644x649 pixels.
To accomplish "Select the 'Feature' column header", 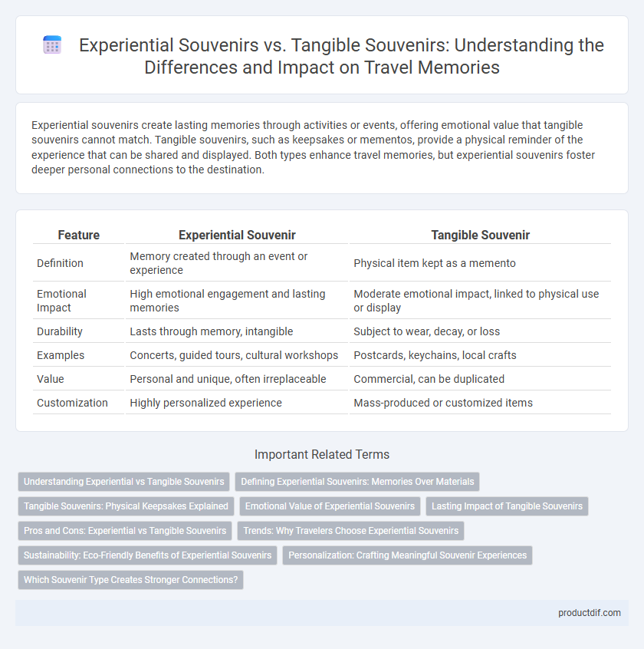I will [79, 235].
